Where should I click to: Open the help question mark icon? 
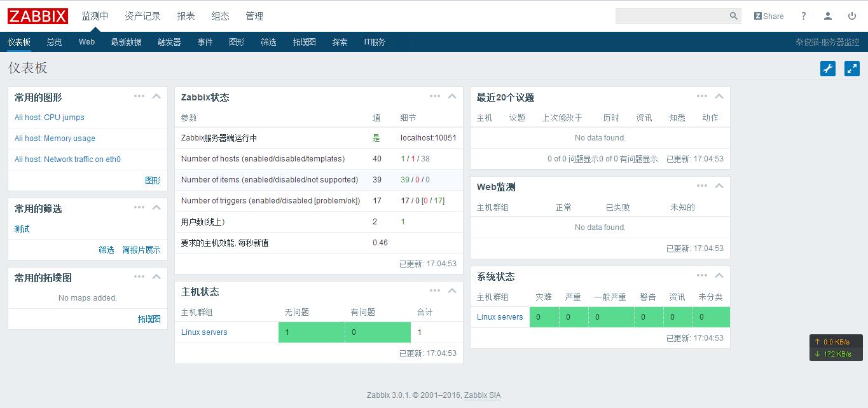pyautogui.click(x=804, y=16)
